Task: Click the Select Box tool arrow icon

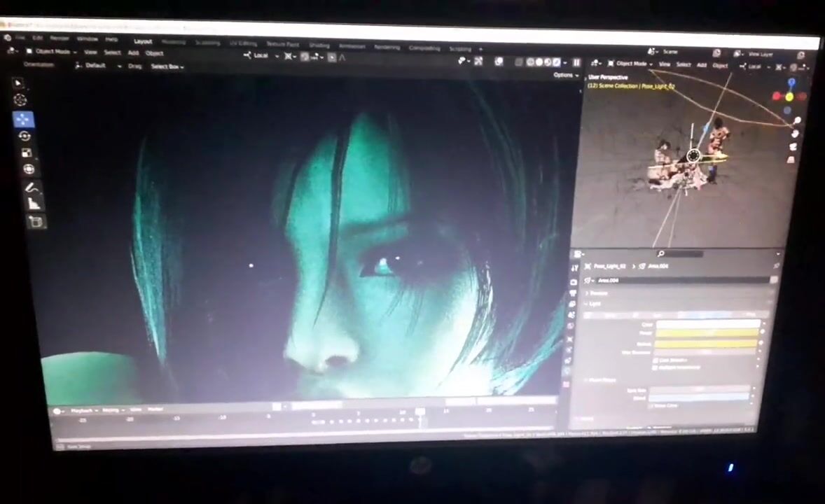Action: (x=18, y=83)
